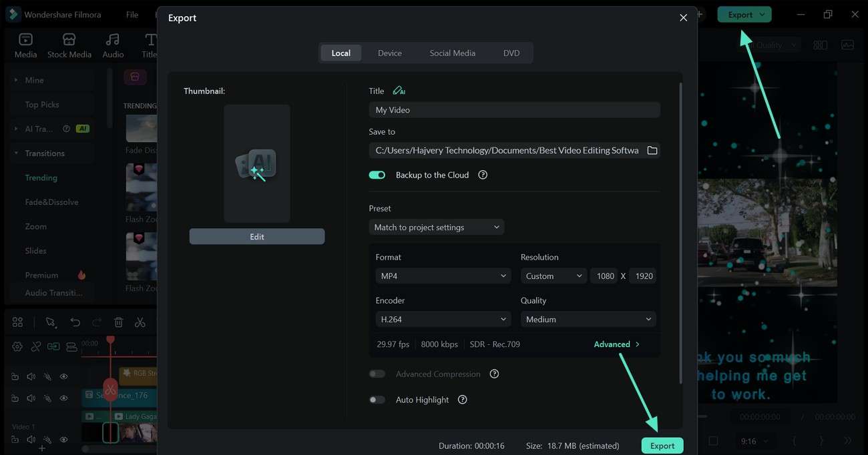This screenshot has width=868, height=455.
Task: Open the Encoder H.264 dropdown
Action: pos(443,320)
